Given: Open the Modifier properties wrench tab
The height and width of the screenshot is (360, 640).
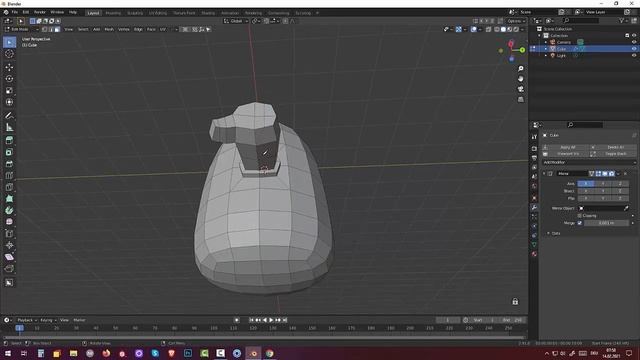Looking at the screenshot, I should [534, 207].
